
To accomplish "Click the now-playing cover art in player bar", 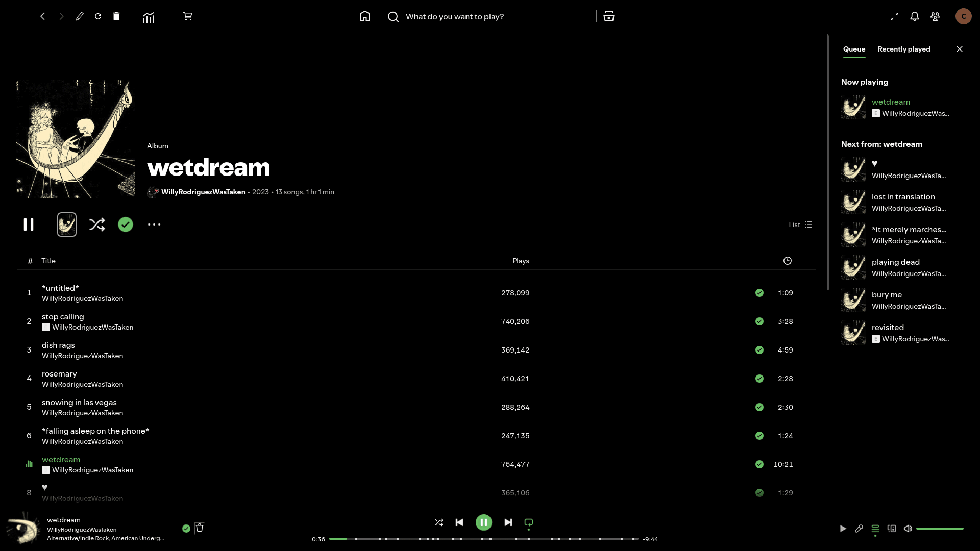I will (x=23, y=529).
